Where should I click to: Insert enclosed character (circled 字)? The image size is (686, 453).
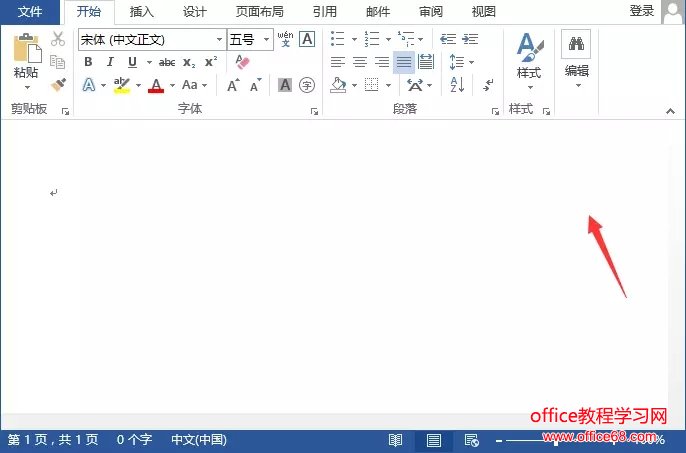[307, 85]
